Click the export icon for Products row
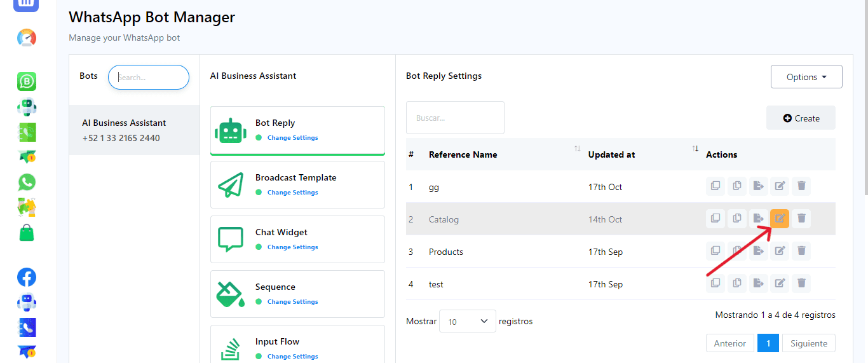 [758, 251]
